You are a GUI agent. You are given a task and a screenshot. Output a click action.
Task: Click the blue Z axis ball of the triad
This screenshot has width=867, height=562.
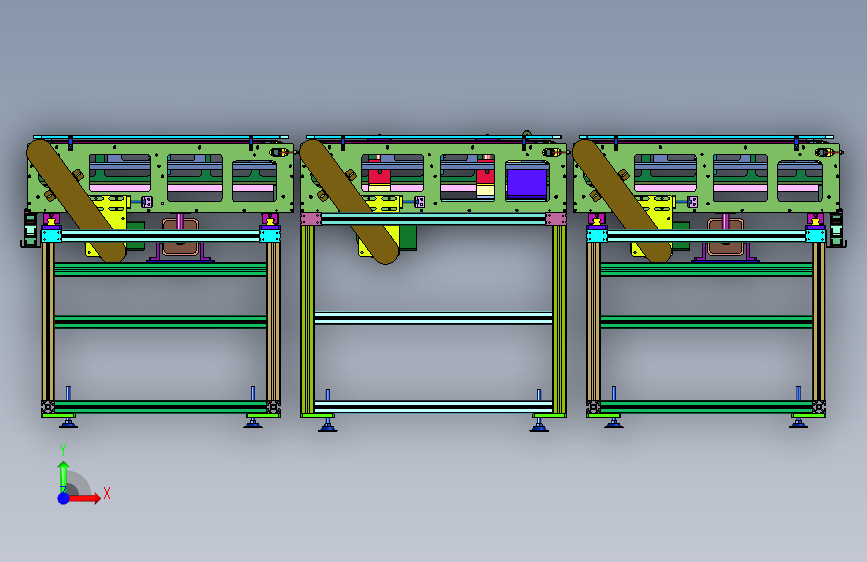coord(64,498)
